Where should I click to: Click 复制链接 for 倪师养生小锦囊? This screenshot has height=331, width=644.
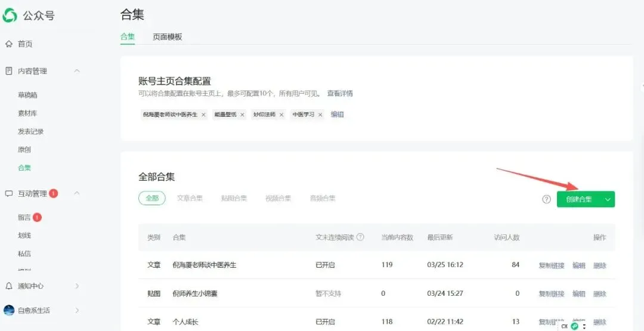552,293
